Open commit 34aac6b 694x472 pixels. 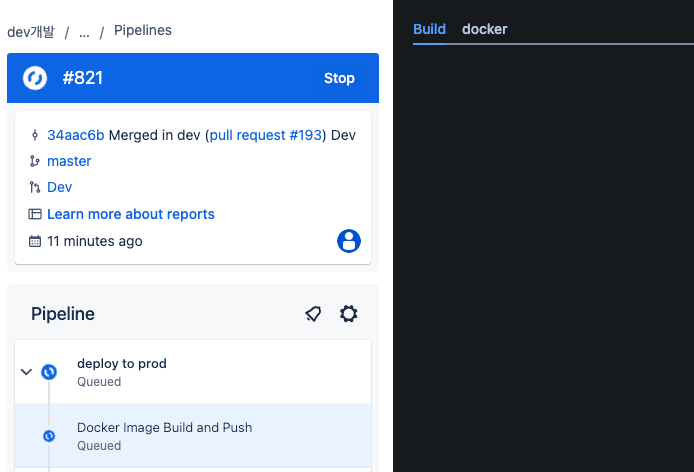click(x=76, y=135)
